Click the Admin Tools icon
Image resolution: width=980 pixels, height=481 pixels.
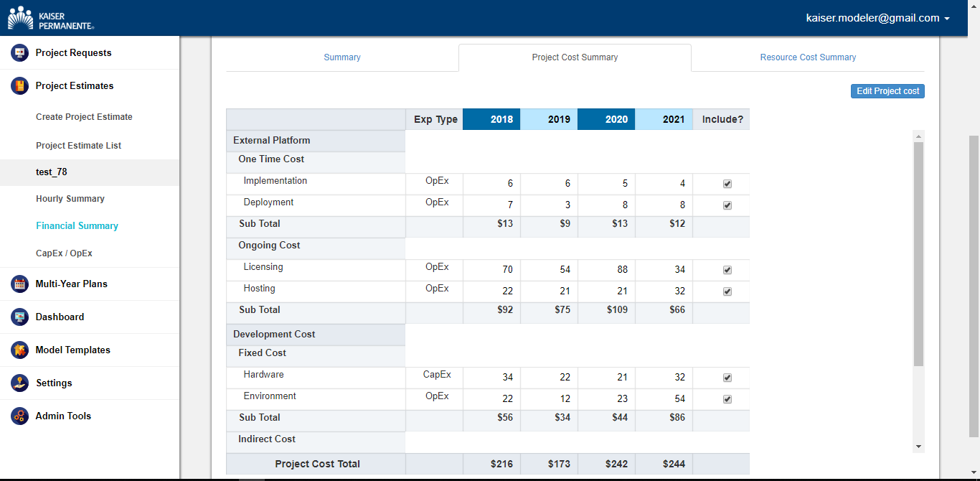[19, 416]
